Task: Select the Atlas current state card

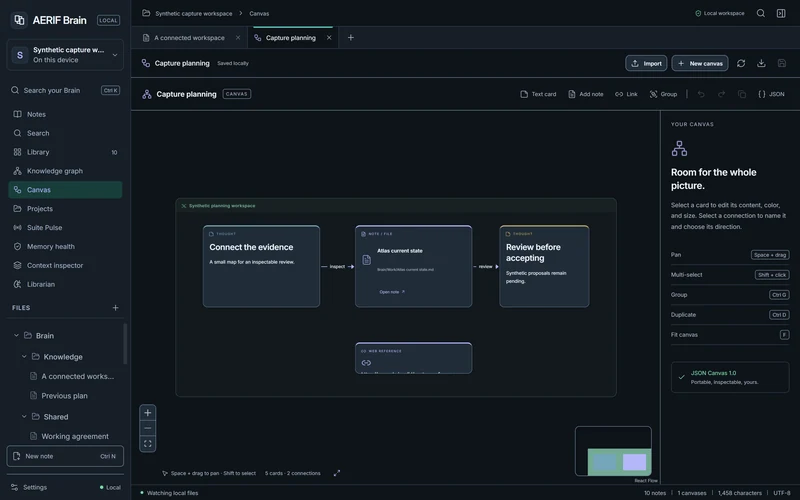Action: 414,266
